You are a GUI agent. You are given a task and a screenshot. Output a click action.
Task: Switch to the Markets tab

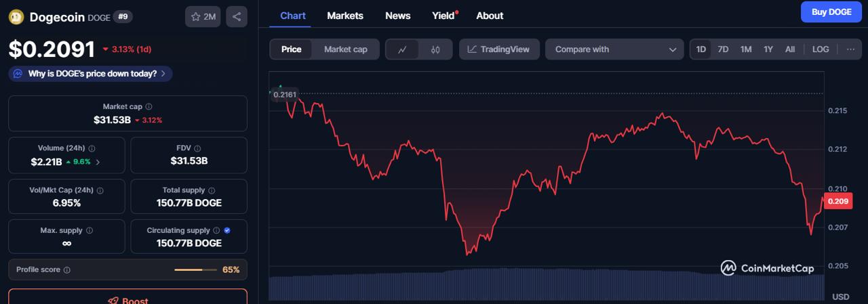344,16
